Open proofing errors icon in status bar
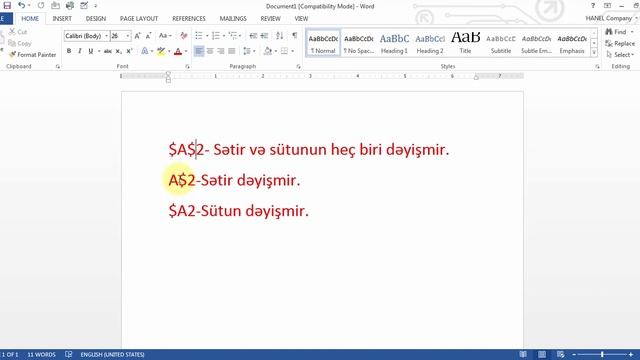The height and width of the screenshot is (360, 640). pos(69,354)
